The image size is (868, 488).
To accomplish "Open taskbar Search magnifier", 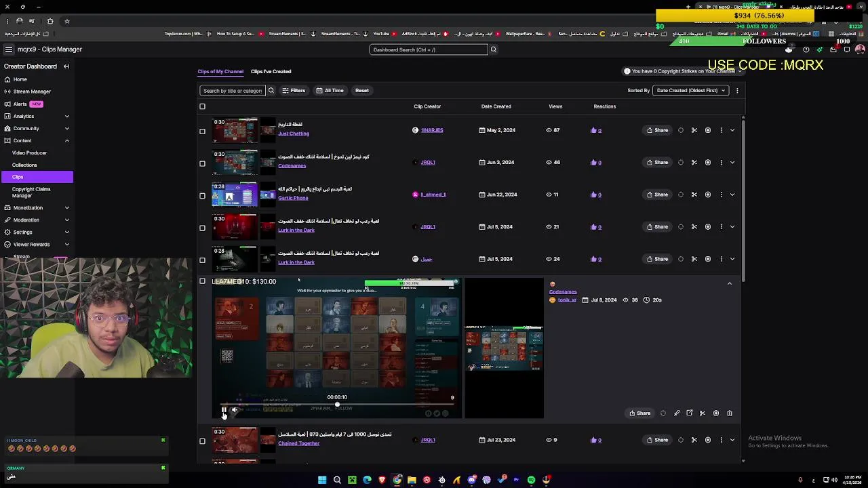I will pyautogui.click(x=337, y=480).
